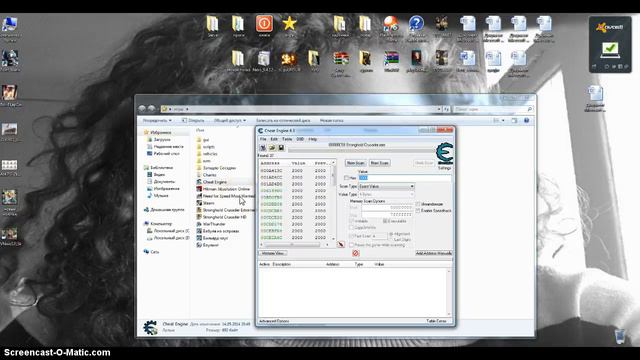Select the scripts folder in Explorer
Screen dimensions: 640x360
(x=206, y=147)
